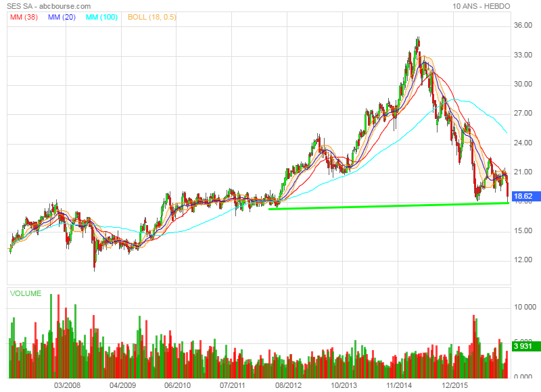This screenshot has height=392, width=541.
Task: Click the current price tag 18.62
Action: [525, 196]
